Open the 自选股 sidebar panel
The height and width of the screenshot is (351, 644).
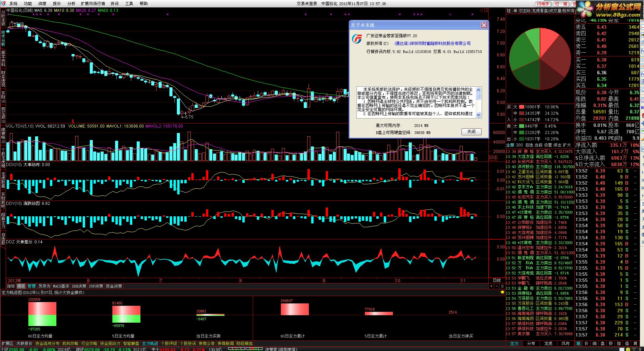(x=3, y=239)
